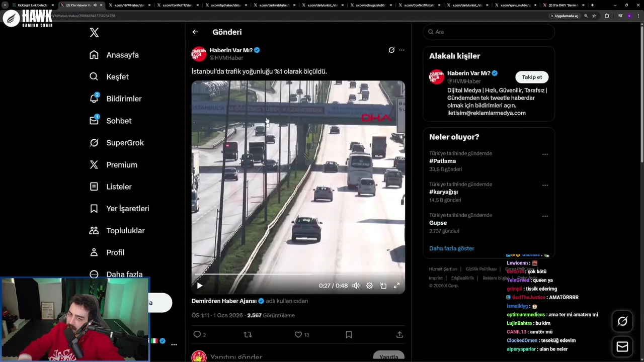Open the options menu for the #Patlama trend
Image resolution: width=644 pixels, height=362 pixels.
[x=545, y=154]
